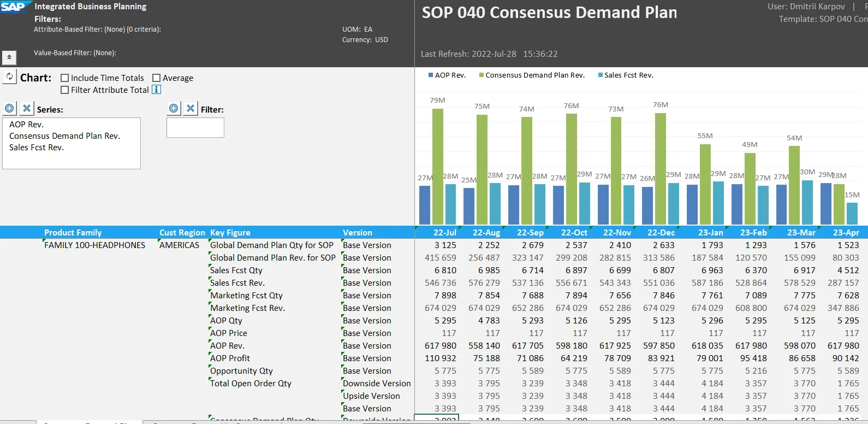Click the 23-Jan AOP Rev. value 618 035
The image size is (868, 424).
click(708, 346)
